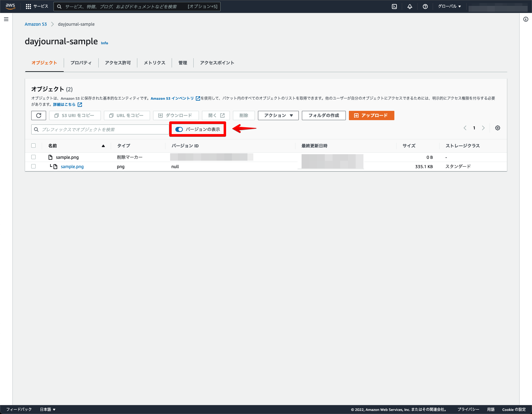Open the サービス grid menu

[x=37, y=7]
